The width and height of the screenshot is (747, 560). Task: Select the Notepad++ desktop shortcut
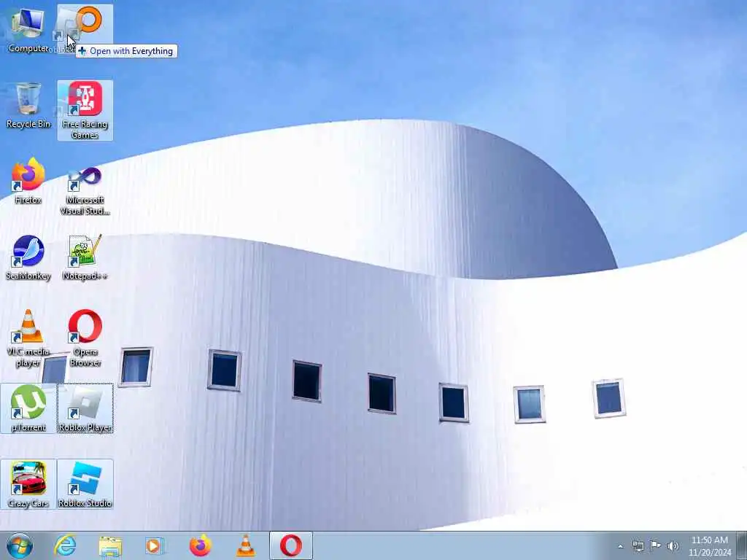click(85, 257)
